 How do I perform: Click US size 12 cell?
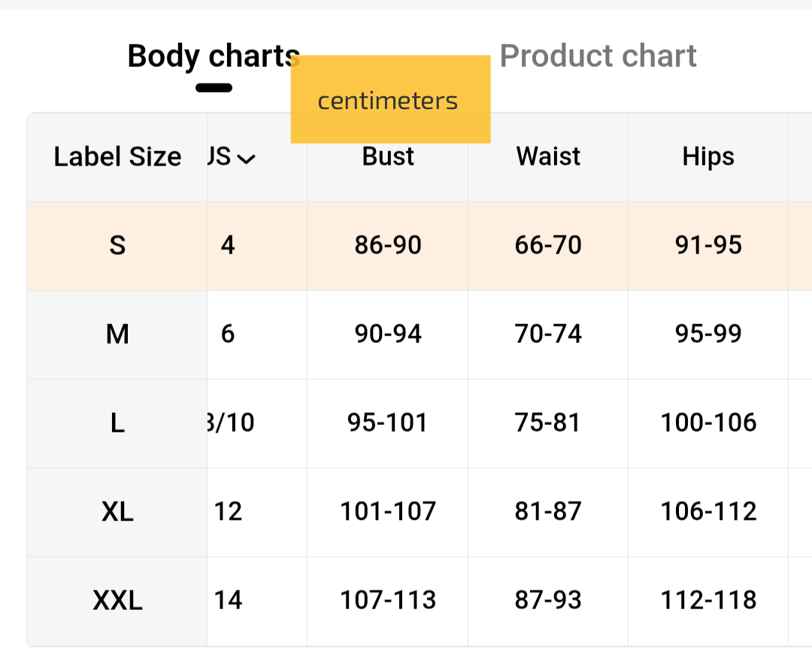coord(229,511)
